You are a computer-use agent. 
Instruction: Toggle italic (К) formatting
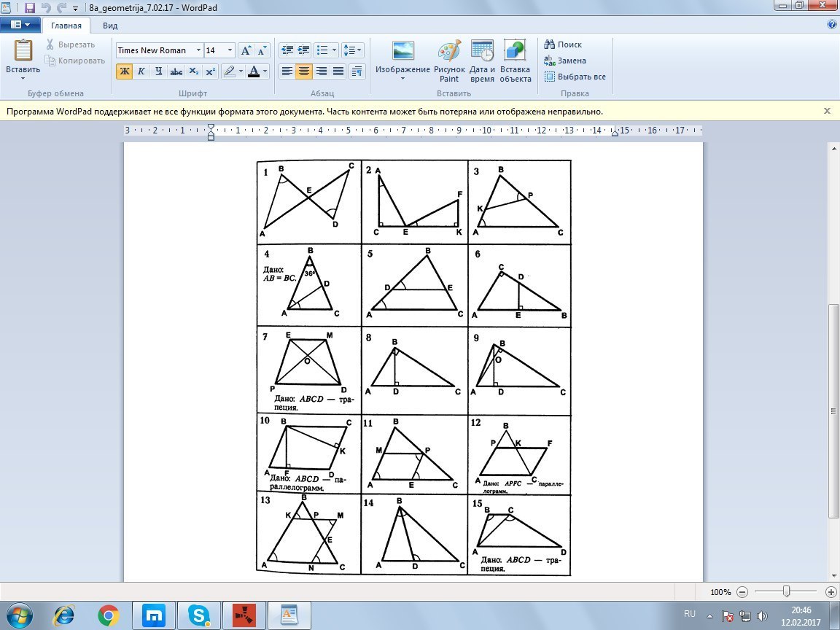pyautogui.click(x=141, y=71)
